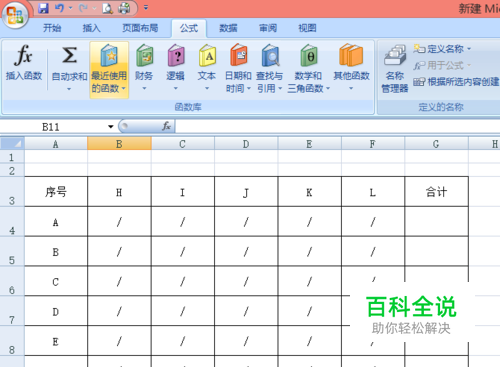500x367 pixels.
Task: Click the cell E in the 序号 column
Action: [x=56, y=341]
